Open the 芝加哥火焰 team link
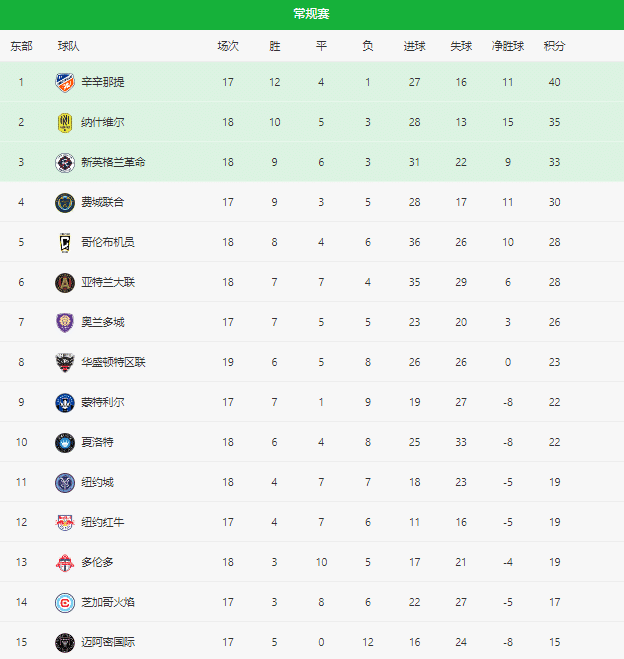Image resolution: width=624 pixels, height=659 pixels. click(108, 602)
